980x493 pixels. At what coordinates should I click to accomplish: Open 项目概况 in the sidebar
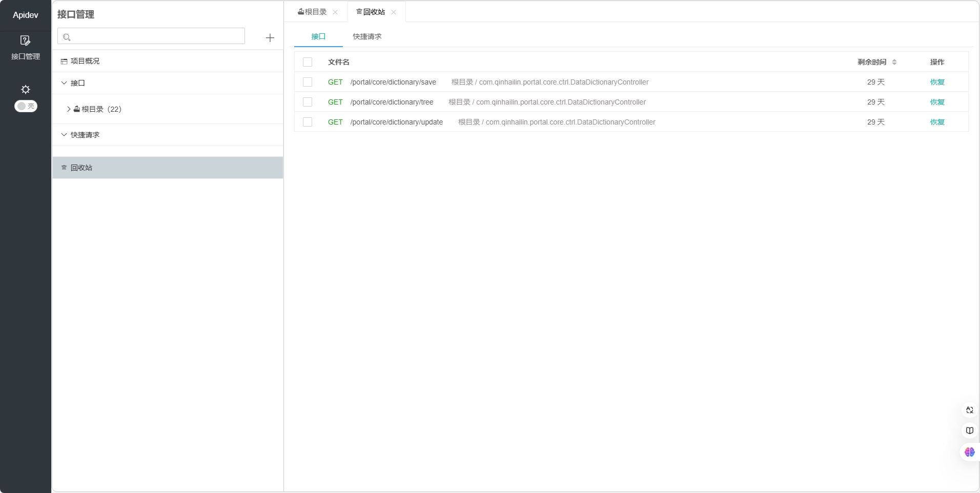point(85,61)
